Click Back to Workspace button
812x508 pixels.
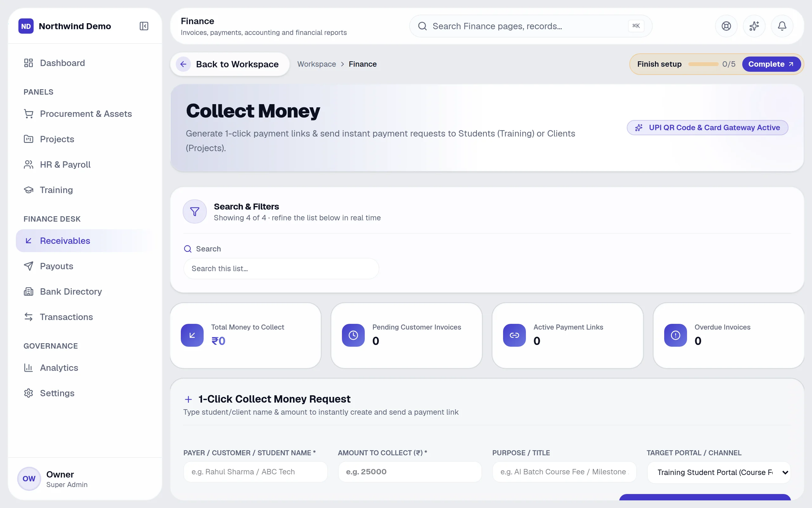pos(230,64)
